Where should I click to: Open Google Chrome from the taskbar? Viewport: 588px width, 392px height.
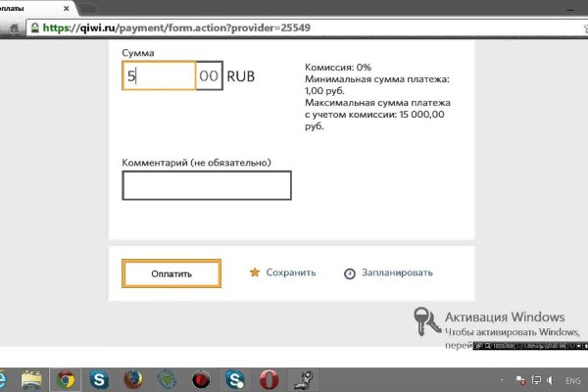pos(66,378)
